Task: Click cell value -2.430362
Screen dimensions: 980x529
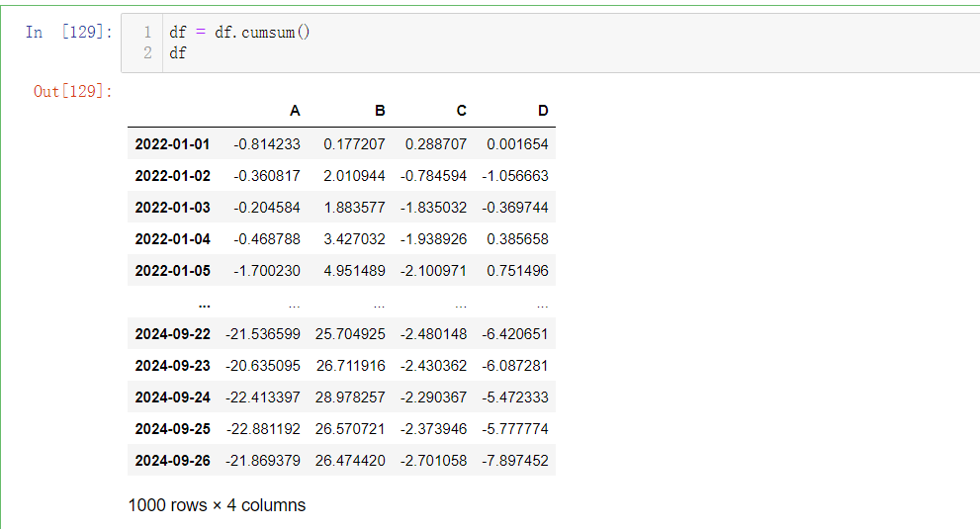Action: tap(434, 366)
